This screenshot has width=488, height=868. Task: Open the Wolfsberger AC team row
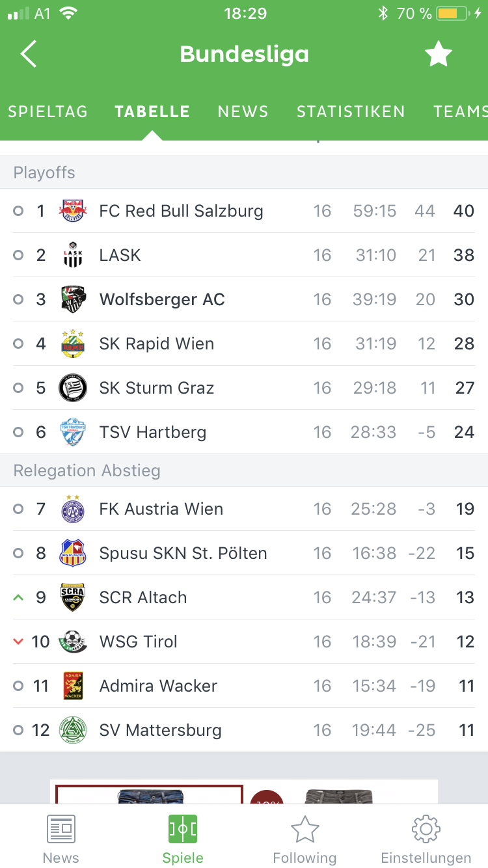(244, 299)
